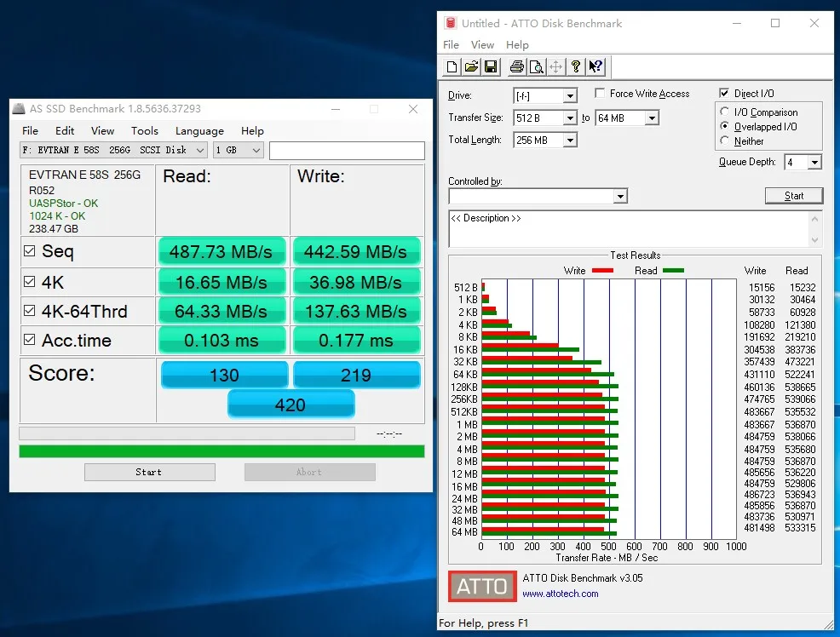Open the AS SSD Edit menu
The height and width of the screenshot is (637, 840).
[x=65, y=130]
